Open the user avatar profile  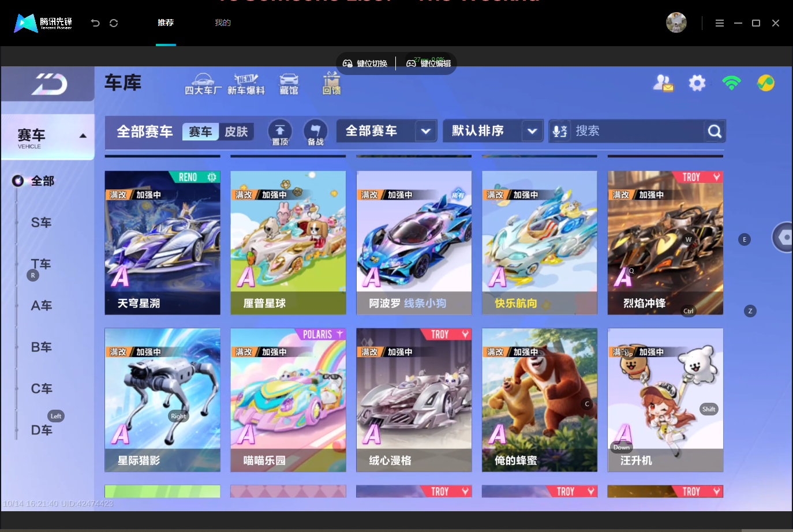click(676, 23)
